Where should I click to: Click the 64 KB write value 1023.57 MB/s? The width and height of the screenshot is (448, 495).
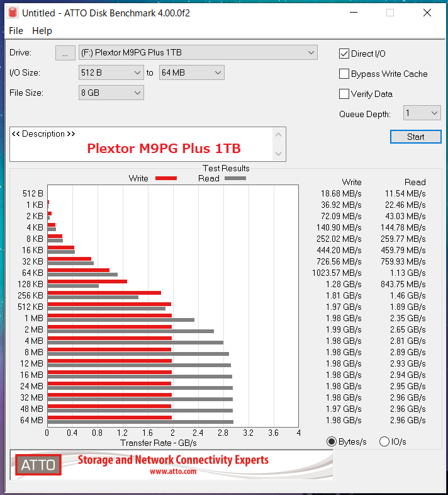(337, 273)
